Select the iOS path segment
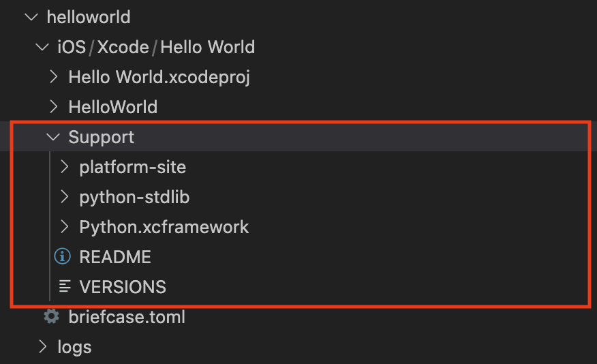 72,47
